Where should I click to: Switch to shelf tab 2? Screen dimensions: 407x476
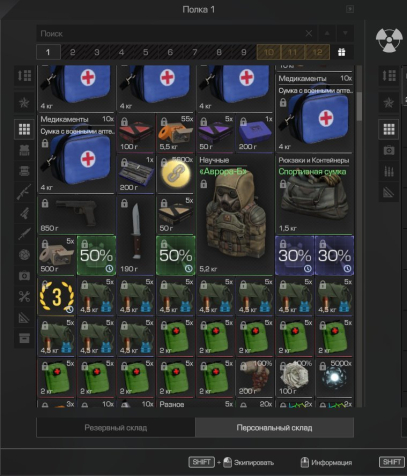click(x=73, y=52)
